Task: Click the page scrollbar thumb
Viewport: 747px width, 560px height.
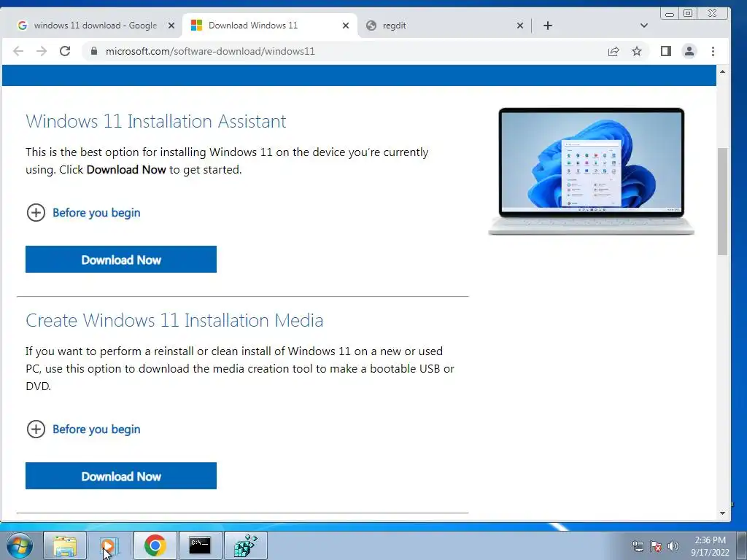Action: tap(722, 201)
